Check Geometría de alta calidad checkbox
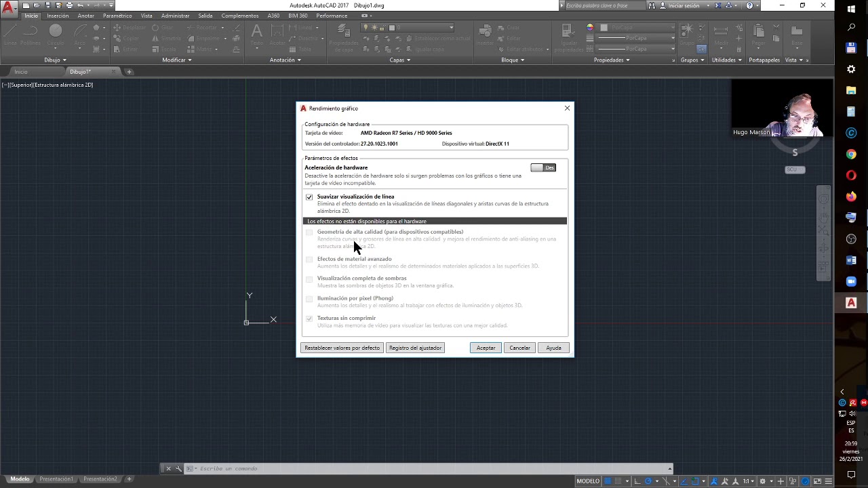 click(309, 232)
